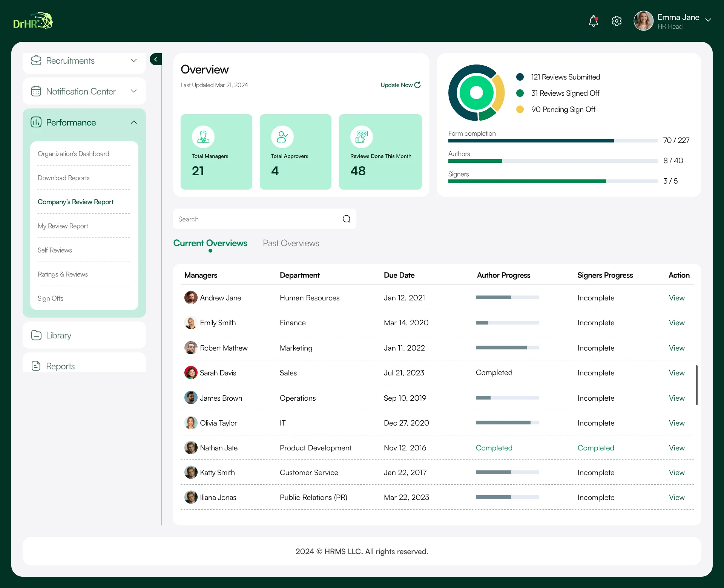Open settings gear icon
The height and width of the screenshot is (588, 724).
pyautogui.click(x=617, y=21)
